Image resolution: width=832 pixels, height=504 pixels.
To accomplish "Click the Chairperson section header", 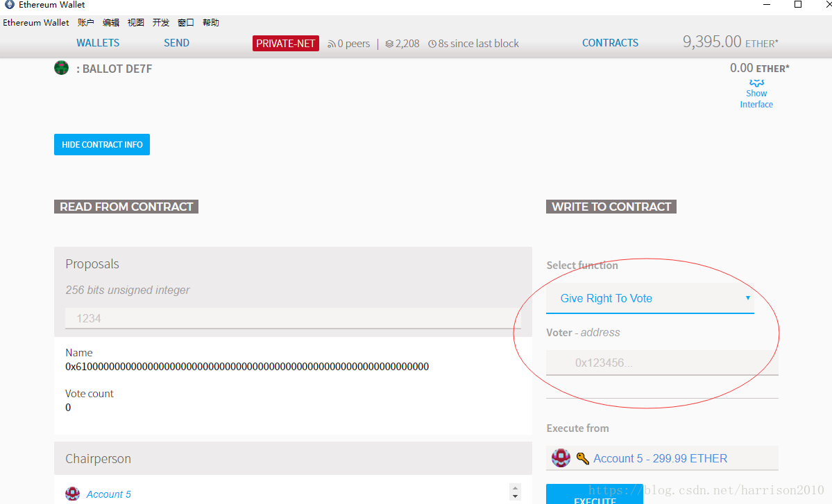I will 293,458.
